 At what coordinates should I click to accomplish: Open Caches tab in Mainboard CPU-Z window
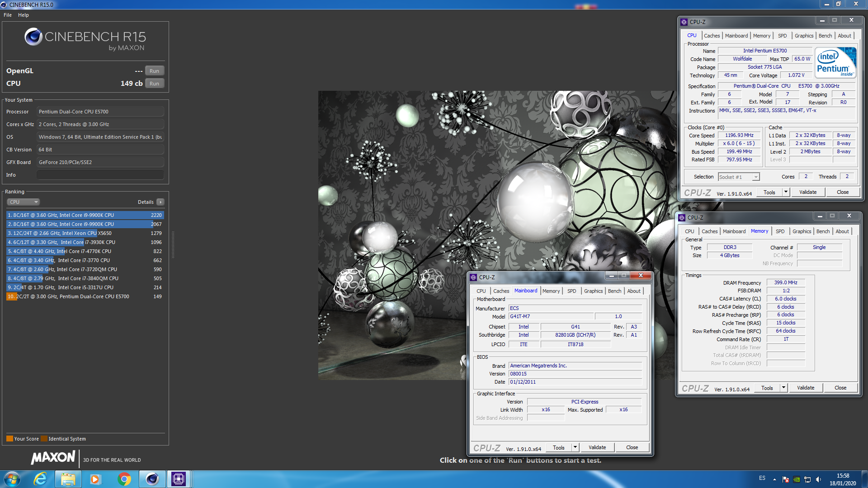[501, 291]
